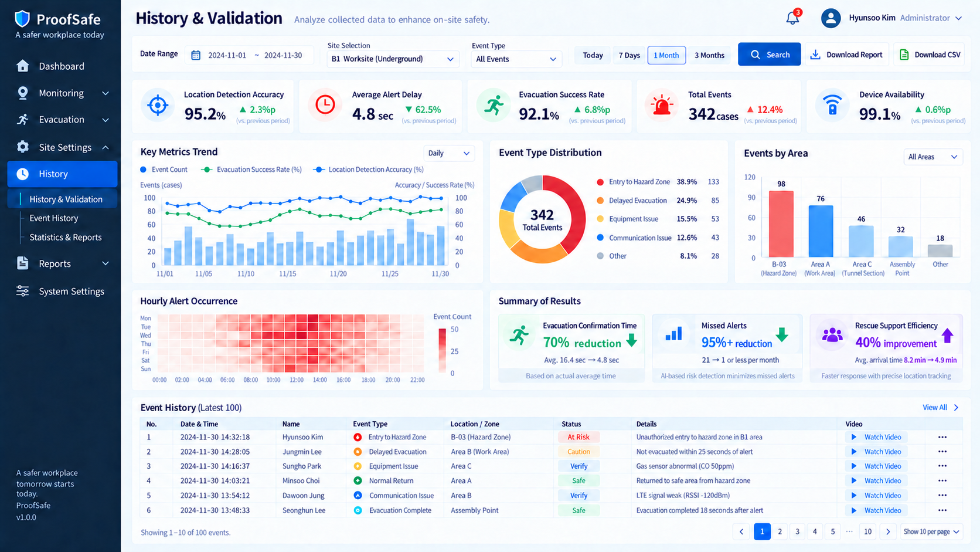Go to page 10 of events
Screen dimensions: 980x552
[867, 531]
